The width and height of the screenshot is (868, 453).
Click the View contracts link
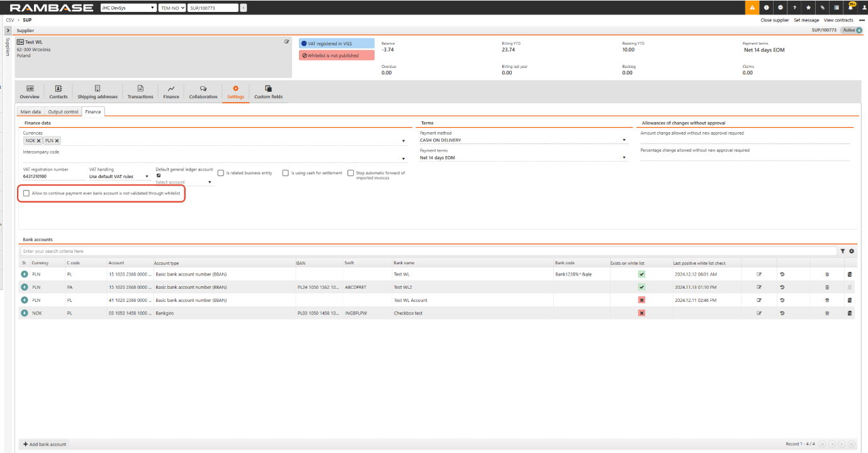838,20
